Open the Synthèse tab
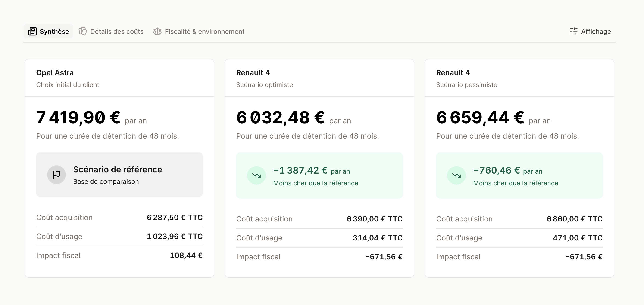 point(48,31)
